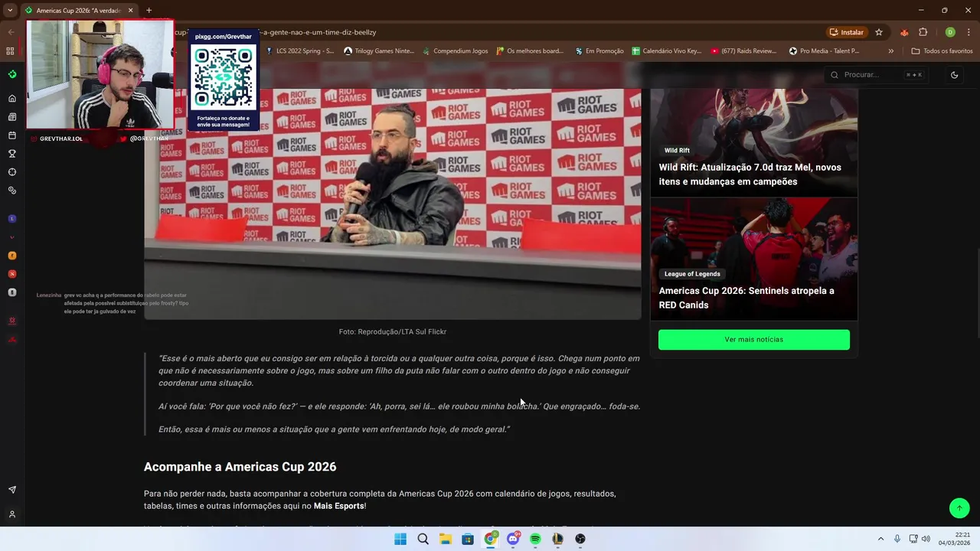This screenshot has height=551, width=980.
Task: Open the user profile icon in sidebar
Action: coord(11,514)
